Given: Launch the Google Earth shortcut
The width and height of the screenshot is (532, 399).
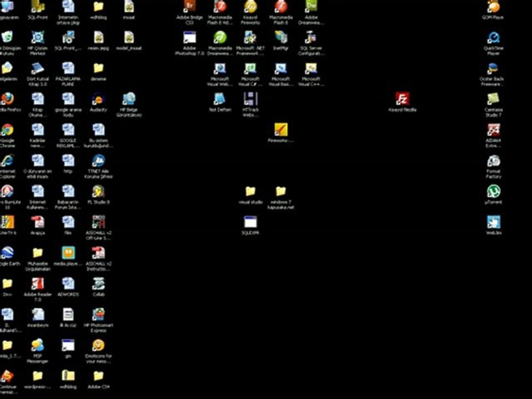Looking at the screenshot, I should pyautogui.click(x=7, y=253).
